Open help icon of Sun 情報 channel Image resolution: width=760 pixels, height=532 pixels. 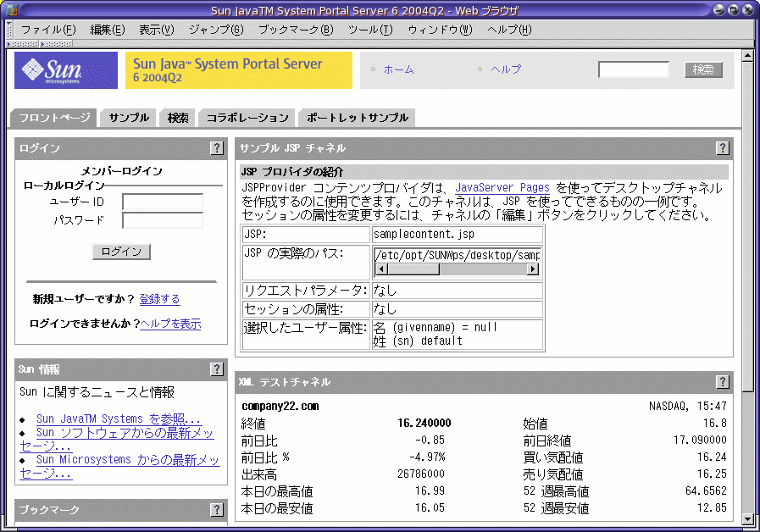(x=217, y=369)
